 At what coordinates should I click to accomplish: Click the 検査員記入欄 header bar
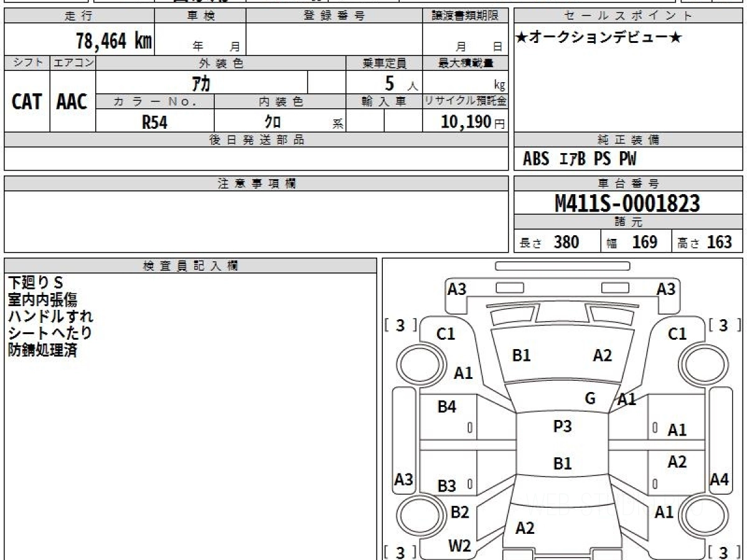(x=190, y=266)
